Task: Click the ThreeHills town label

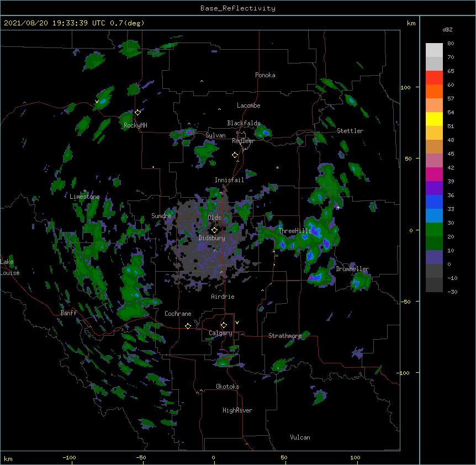Action: [x=295, y=231]
